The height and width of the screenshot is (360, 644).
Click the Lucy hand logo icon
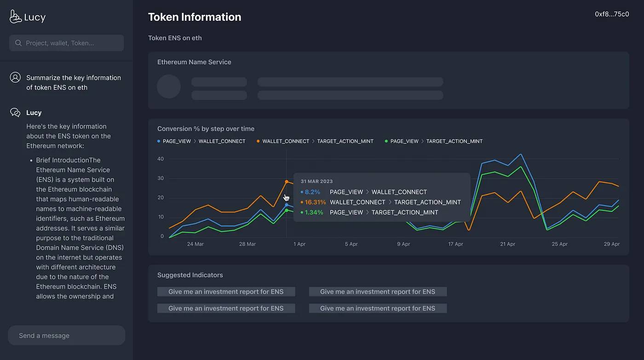[x=16, y=17]
